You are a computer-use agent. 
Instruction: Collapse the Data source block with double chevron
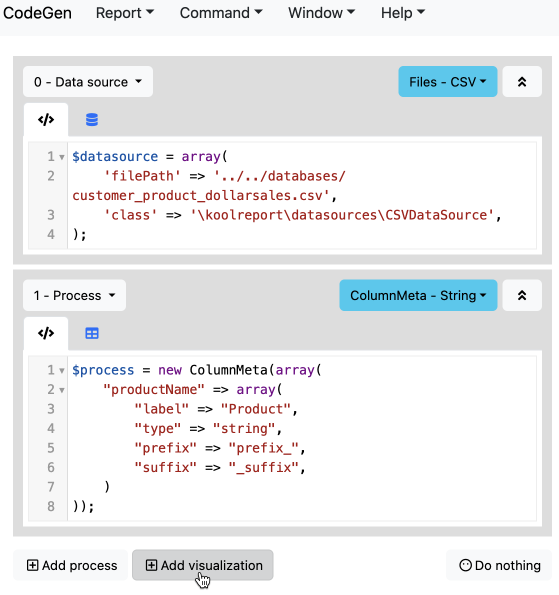click(522, 82)
